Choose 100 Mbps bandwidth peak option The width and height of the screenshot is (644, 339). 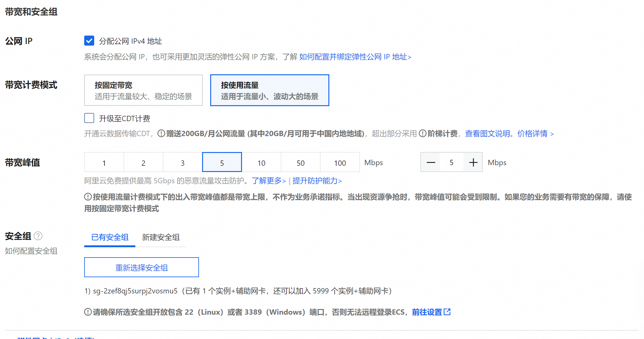coord(340,163)
